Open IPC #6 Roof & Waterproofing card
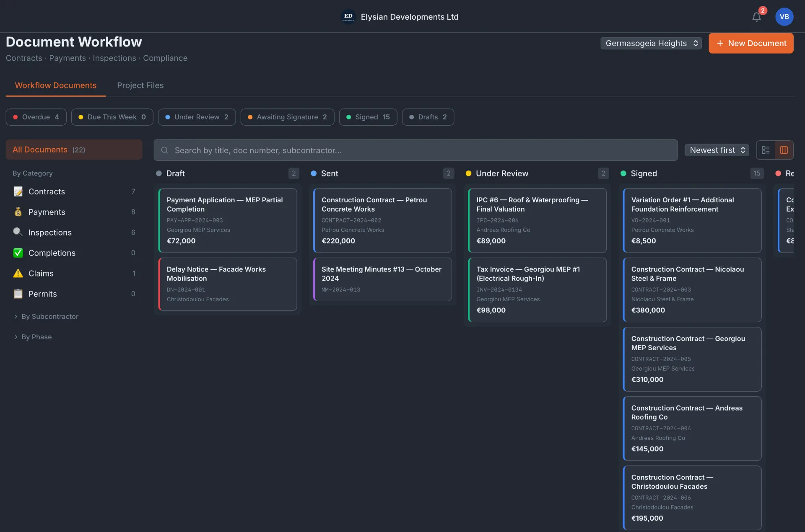Viewport: 805px width, 532px height. click(537, 220)
